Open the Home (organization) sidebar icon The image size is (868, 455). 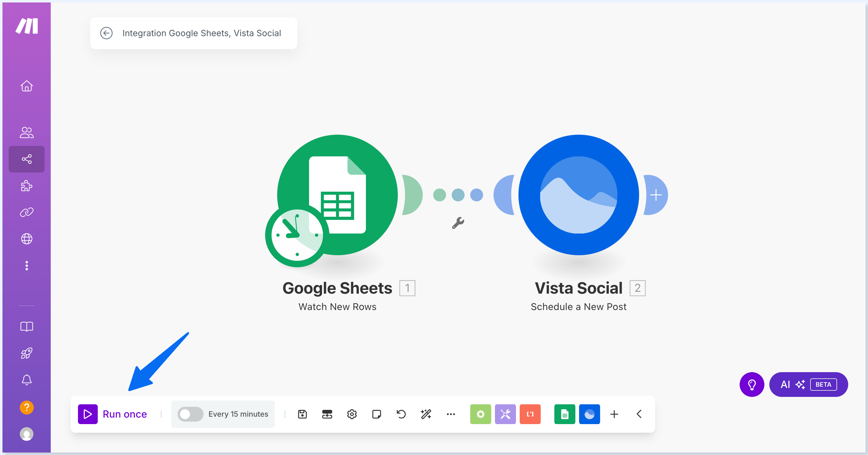coord(27,86)
